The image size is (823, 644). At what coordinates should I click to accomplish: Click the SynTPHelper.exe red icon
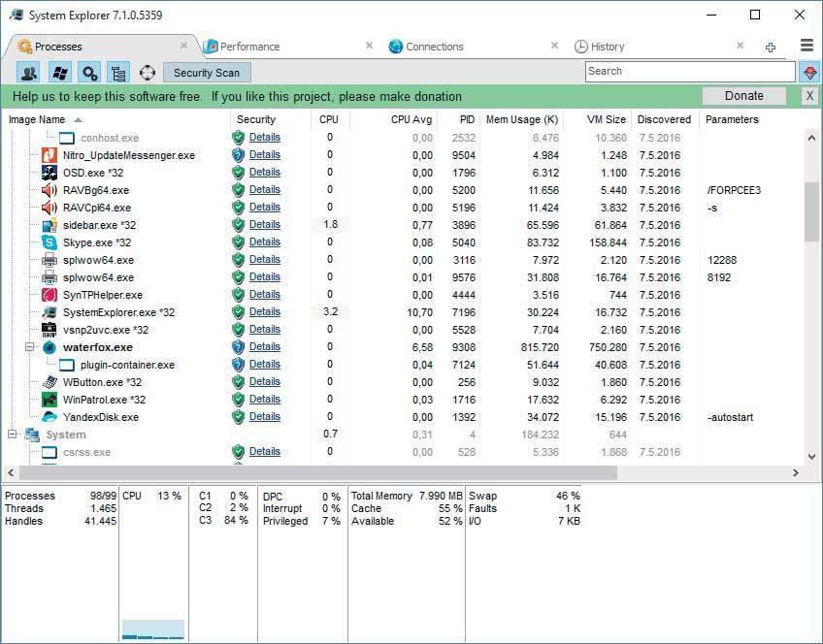(49, 295)
